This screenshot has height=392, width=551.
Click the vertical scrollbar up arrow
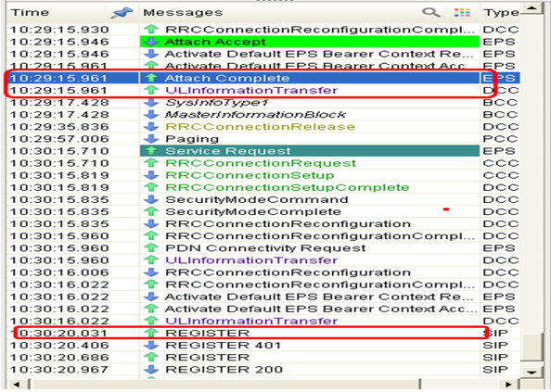click(532, 7)
